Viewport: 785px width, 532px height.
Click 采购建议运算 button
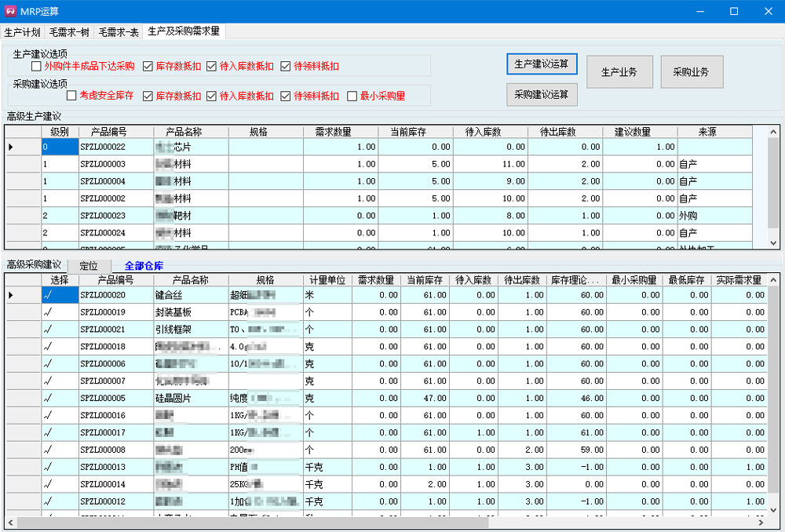tap(541, 95)
